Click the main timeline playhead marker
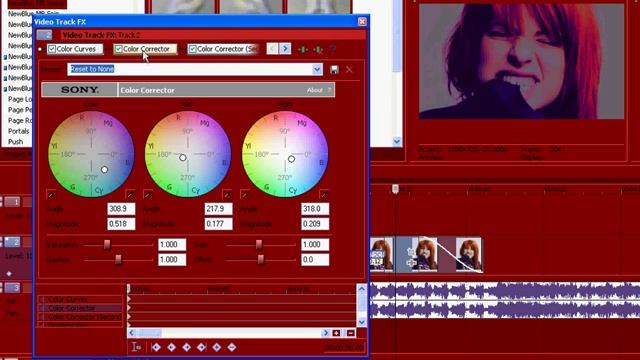The image size is (640, 360). pos(395,189)
